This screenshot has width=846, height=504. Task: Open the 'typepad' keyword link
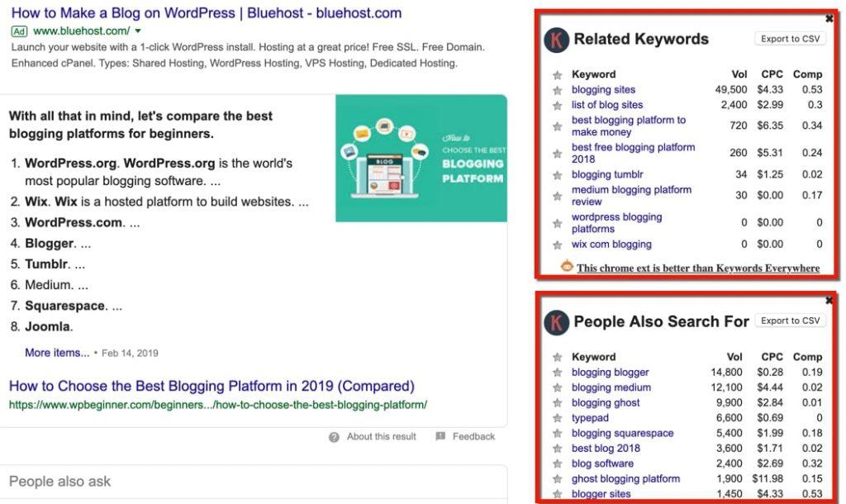590,418
